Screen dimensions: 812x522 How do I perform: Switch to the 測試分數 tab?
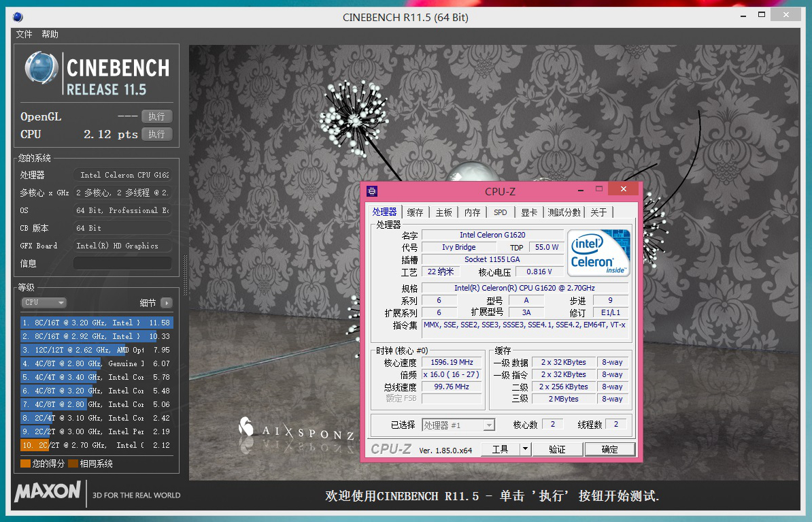564,212
